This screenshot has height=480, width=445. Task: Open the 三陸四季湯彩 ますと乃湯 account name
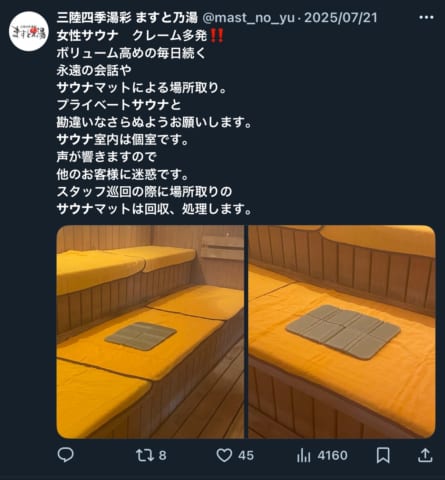click(127, 18)
